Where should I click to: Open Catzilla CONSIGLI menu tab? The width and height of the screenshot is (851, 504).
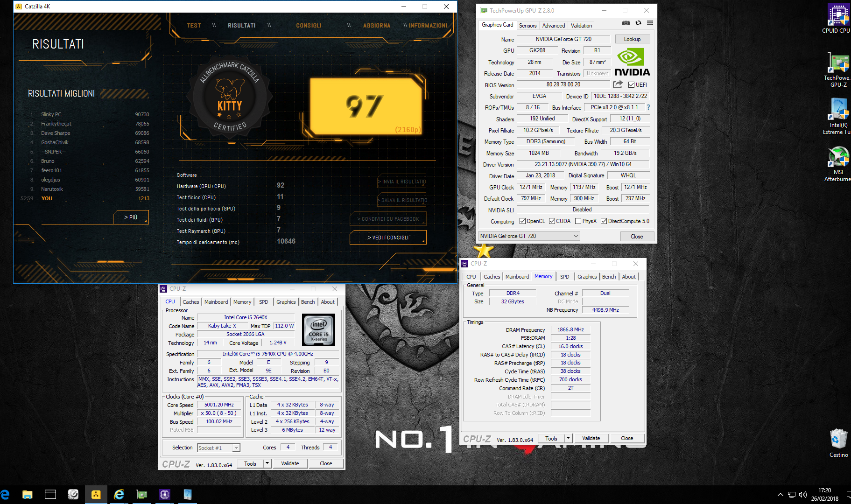pos(309,26)
